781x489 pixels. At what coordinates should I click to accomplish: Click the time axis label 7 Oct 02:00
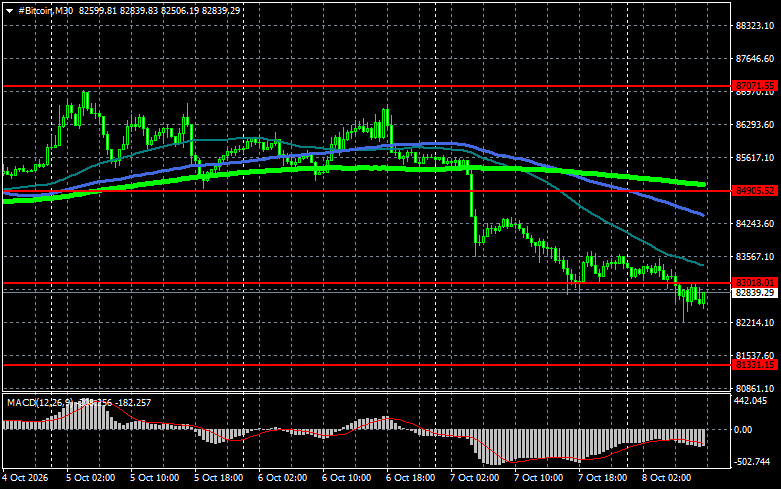click(x=474, y=478)
